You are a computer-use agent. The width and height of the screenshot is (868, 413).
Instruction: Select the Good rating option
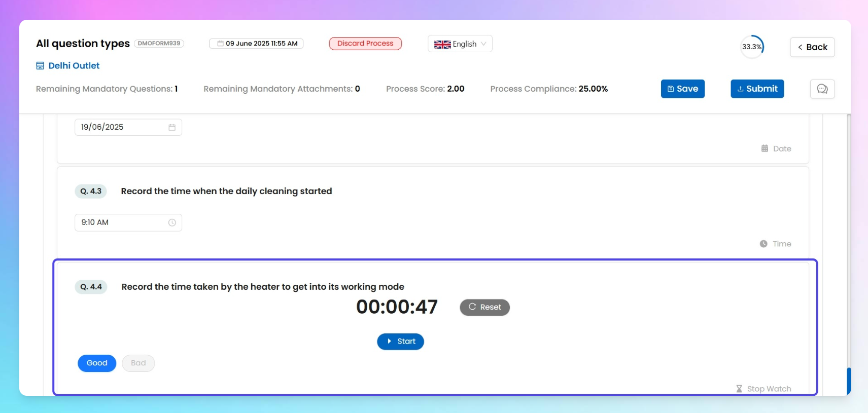pyautogui.click(x=97, y=363)
